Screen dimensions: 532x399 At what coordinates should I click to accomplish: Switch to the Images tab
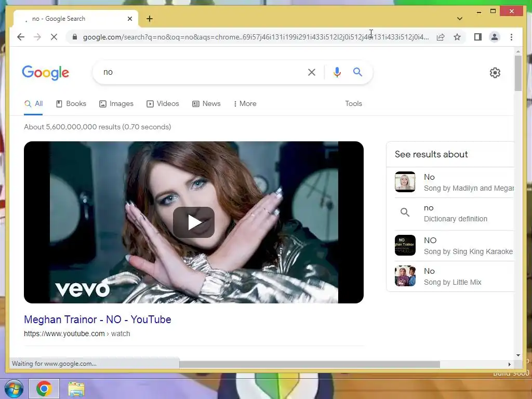tap(116, 104)
